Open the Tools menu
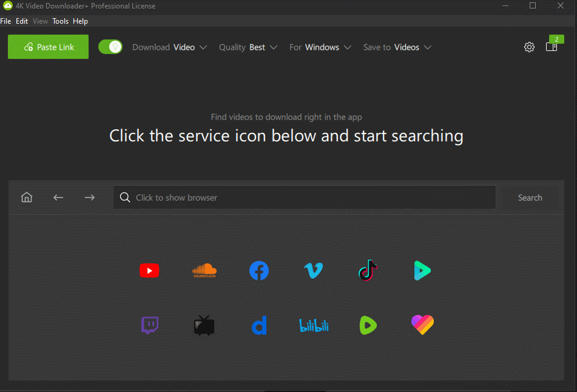Image resolution: width=577 pixels, height=392 pixels. click(x=60, y=21)
